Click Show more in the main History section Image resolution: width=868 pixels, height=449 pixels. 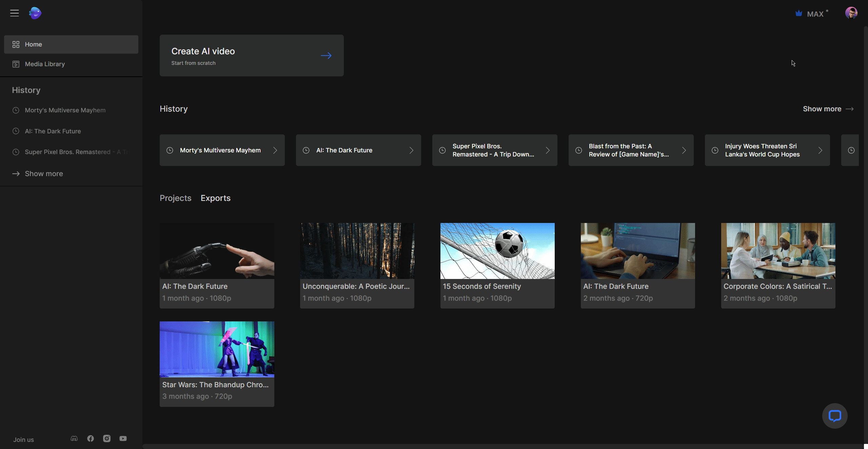point(822,109)
